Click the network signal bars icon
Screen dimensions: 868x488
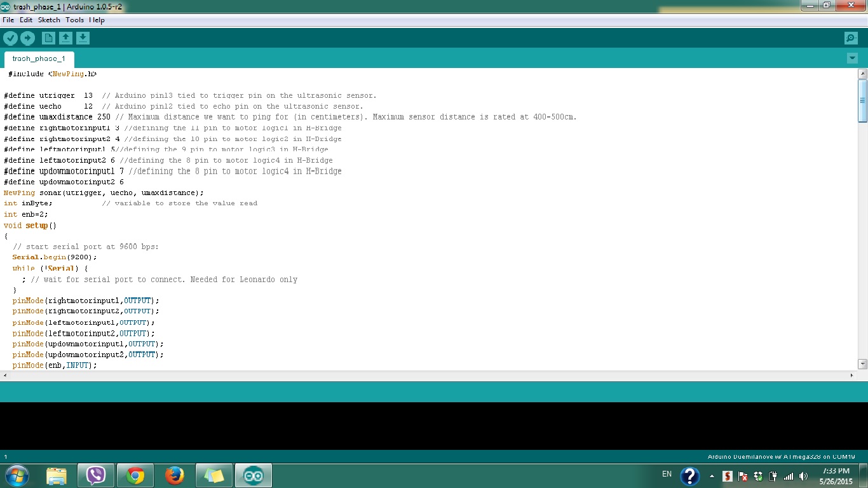[789, 476]
